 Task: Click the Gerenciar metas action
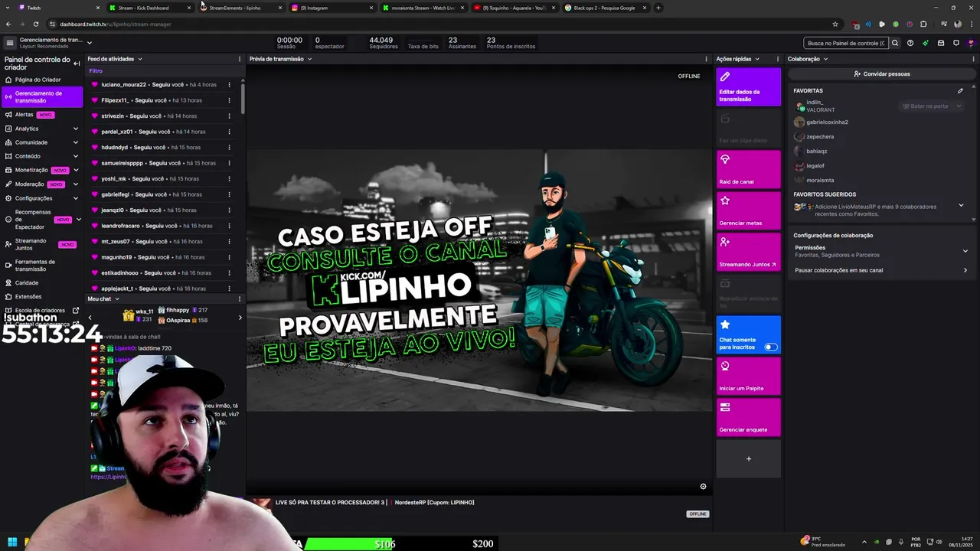[x=749, y=211]
